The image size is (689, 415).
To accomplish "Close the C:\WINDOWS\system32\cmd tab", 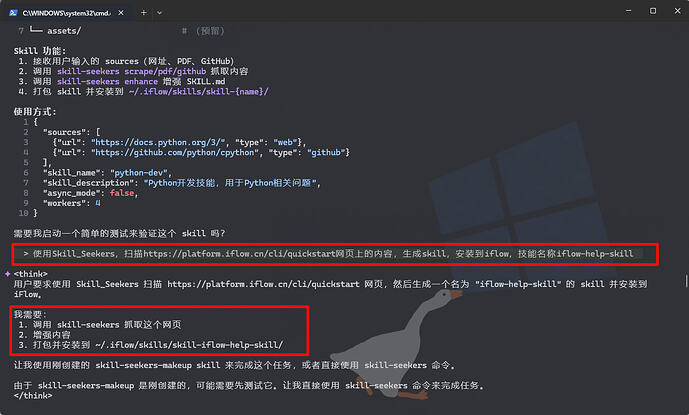I will click(x=119, y=12).
